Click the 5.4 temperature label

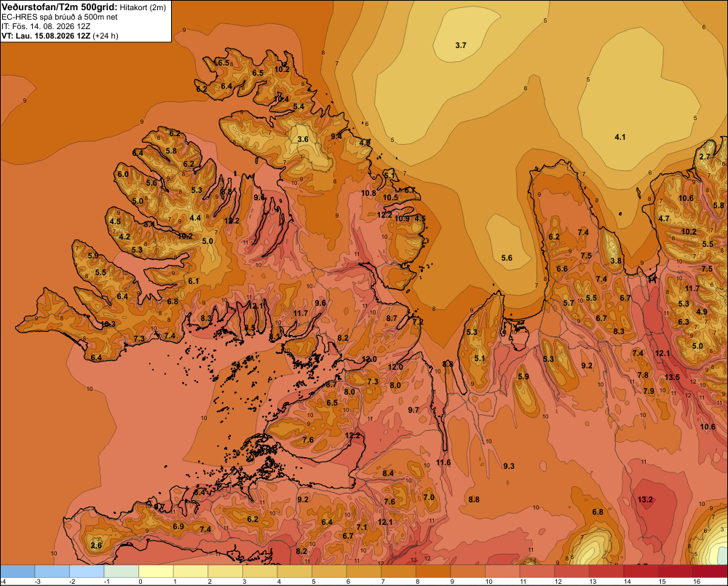click(x=298, y=107)
